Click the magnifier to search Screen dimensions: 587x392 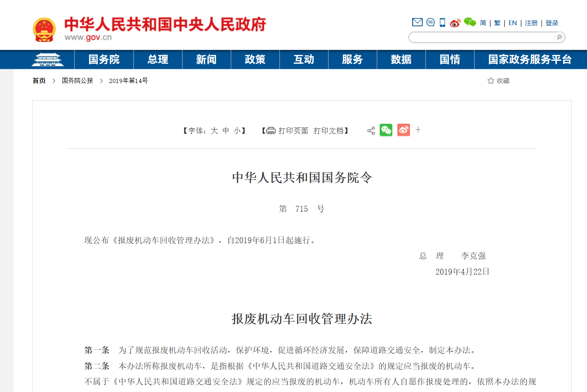coord(559,37)
